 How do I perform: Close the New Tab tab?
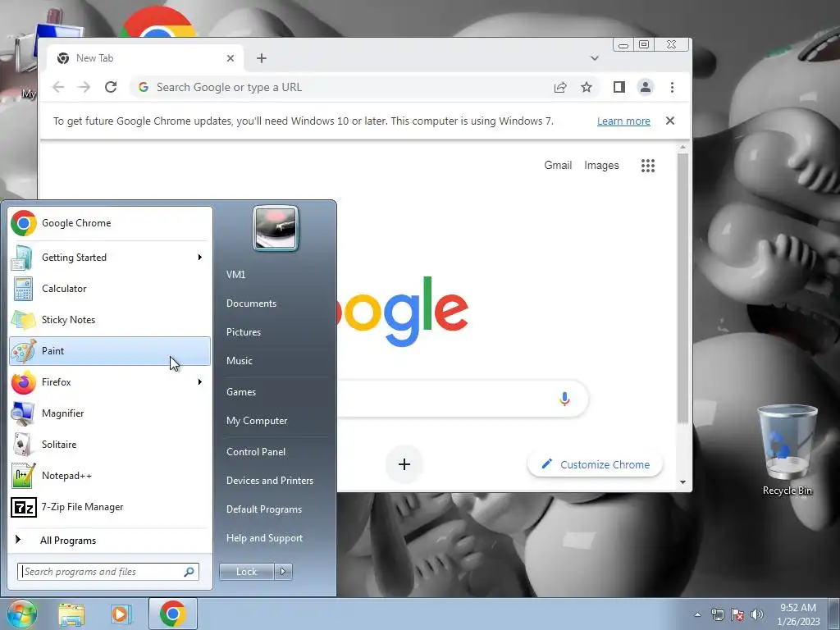coord(231,58)
